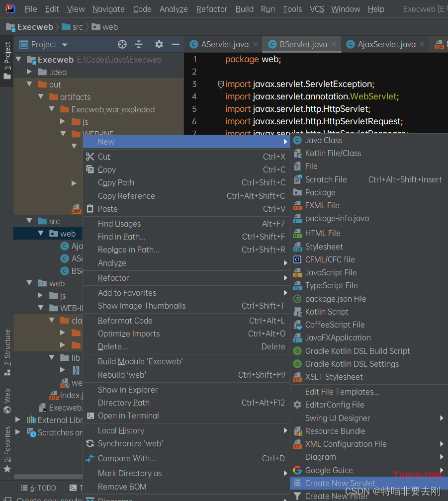Viewport: 448px width, 501px height.
Task: Collapse the out folder arrow
Action: (x=29, y=84)
